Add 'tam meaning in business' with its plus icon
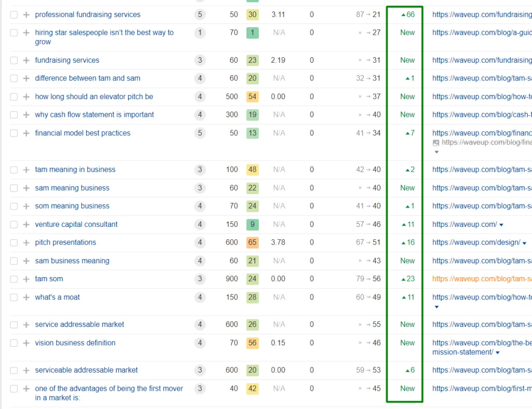 [x=26, y=169]
